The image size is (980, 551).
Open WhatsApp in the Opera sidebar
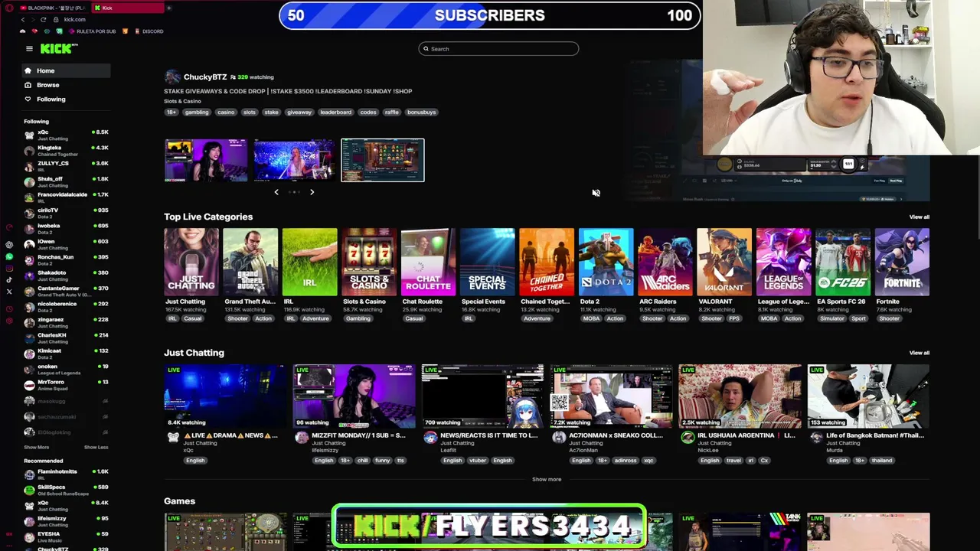tap(9, 256)
